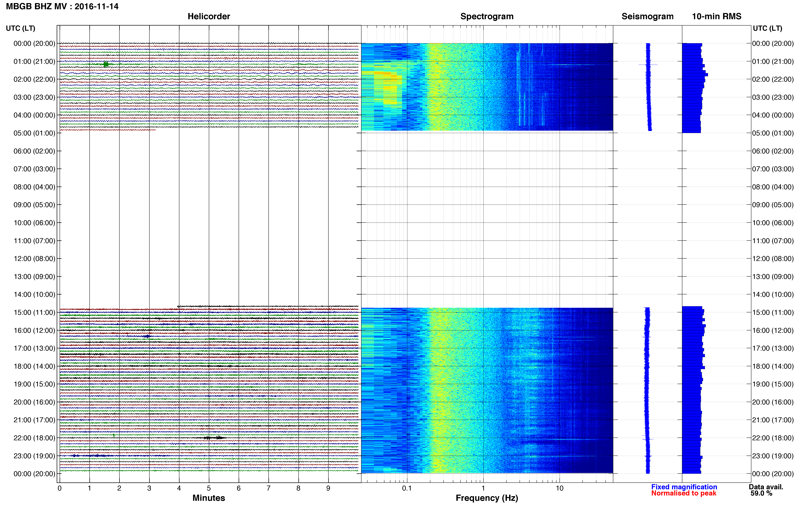Click the title 'MBGB BHZ MV : 2016-11-14'
812x508 pixels.
click(x=62, y=6)
